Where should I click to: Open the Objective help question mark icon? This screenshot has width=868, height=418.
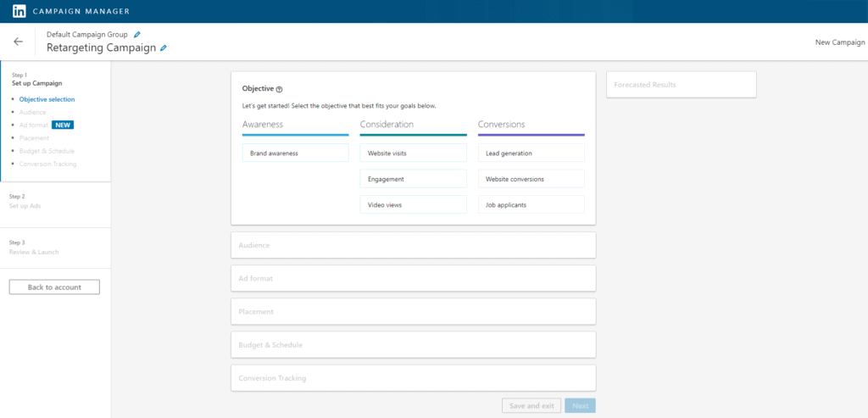coord(279,89)
